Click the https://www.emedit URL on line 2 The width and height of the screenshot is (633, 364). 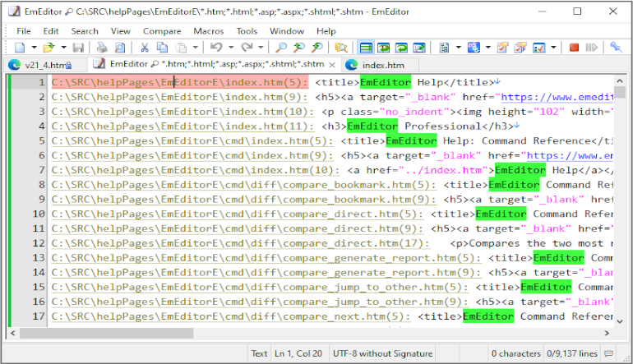pos(557,97)
